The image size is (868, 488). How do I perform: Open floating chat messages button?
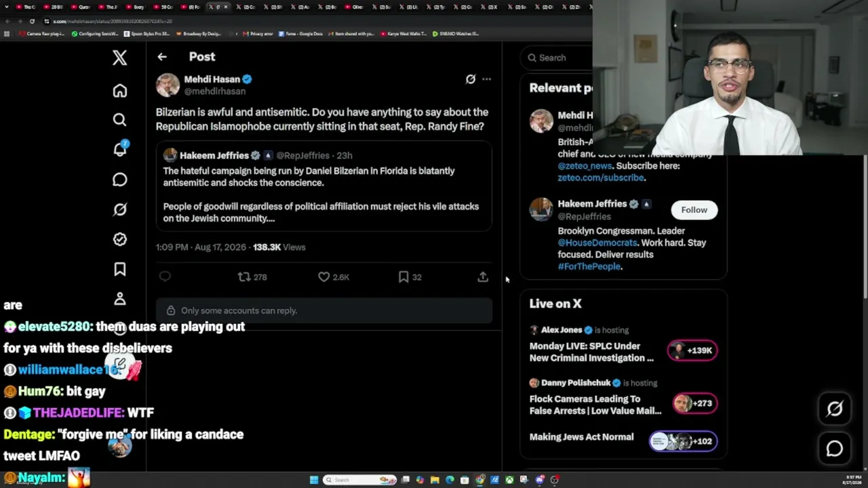[x=834, y=449]
